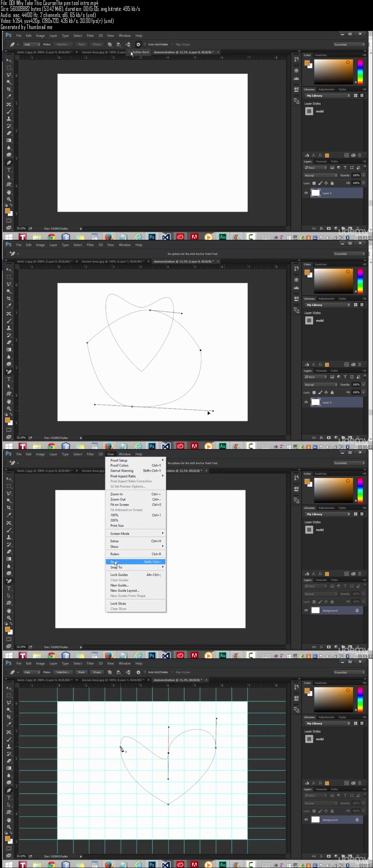Show library items as list, 00:06:02 frame
Screen dimensions: 373x868
pos(362,305)
